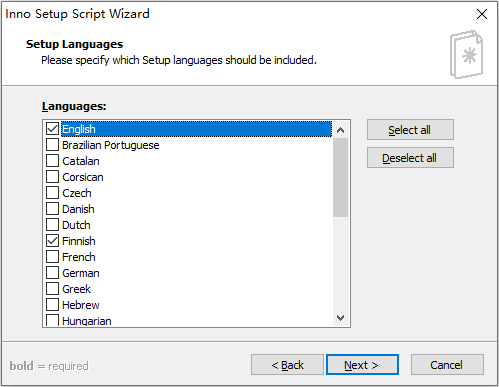Check the Greek language box
The image size is (499, 387).
point(52,289)
